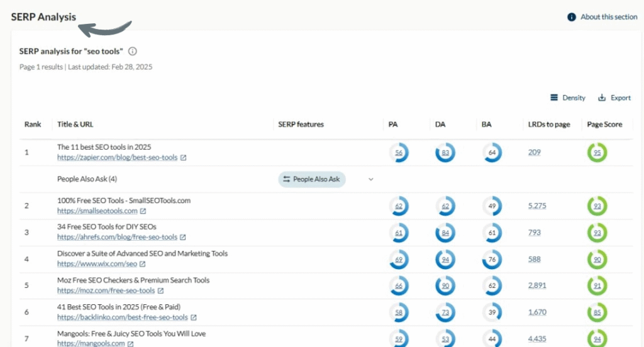Open the ahrefs.com free-seo-tools URL

coord(117,237)
